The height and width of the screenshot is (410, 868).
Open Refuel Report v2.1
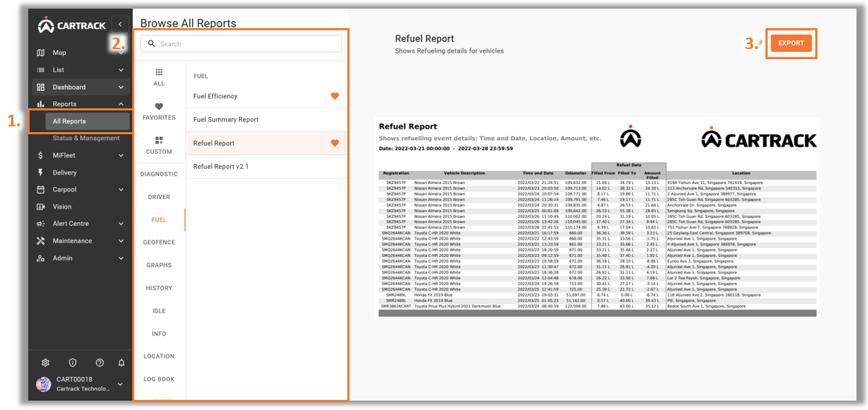[x=266, y=167]
